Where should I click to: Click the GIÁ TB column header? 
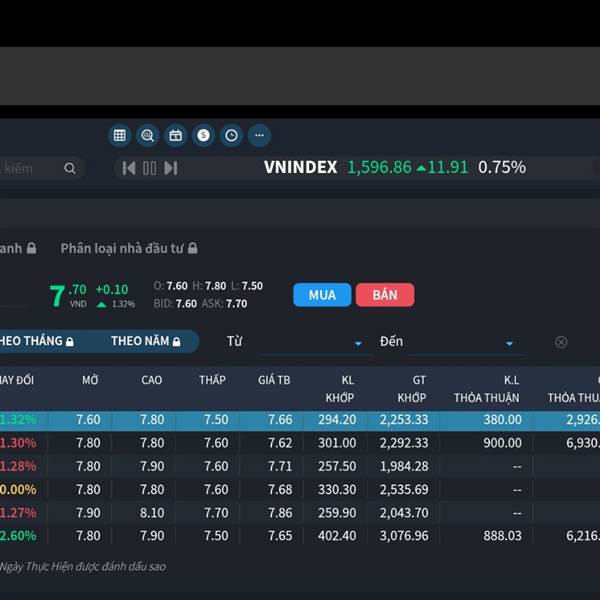pyautogui.click(x=274, y=380)
